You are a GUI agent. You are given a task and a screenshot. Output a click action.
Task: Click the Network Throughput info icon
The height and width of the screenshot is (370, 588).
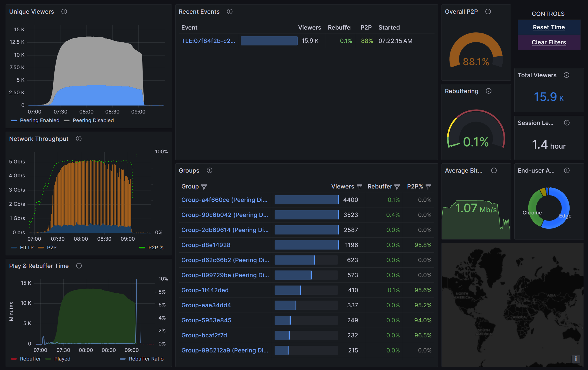pyautogui.click(x=79, y=139)
